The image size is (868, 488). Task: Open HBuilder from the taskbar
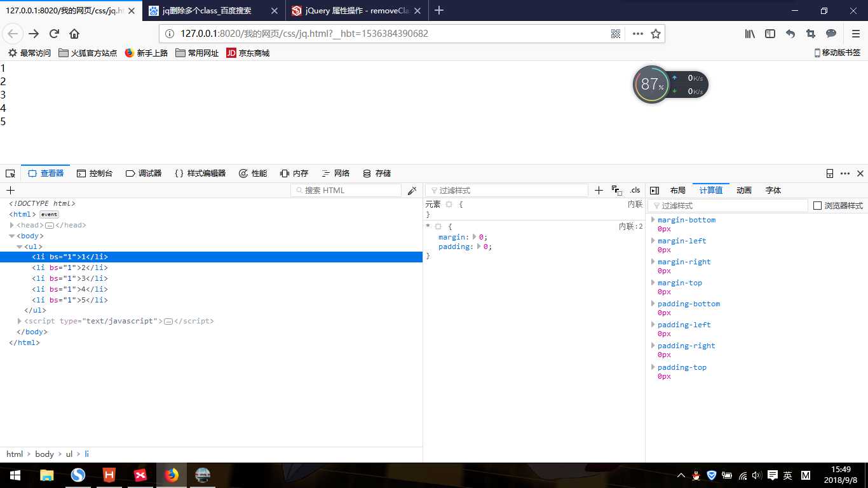[x=109, y=475]
